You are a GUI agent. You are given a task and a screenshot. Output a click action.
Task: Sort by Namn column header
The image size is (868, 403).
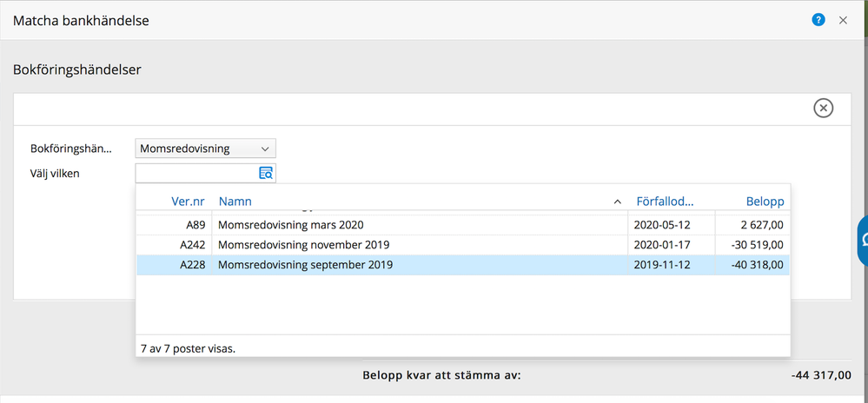(235, 201)
